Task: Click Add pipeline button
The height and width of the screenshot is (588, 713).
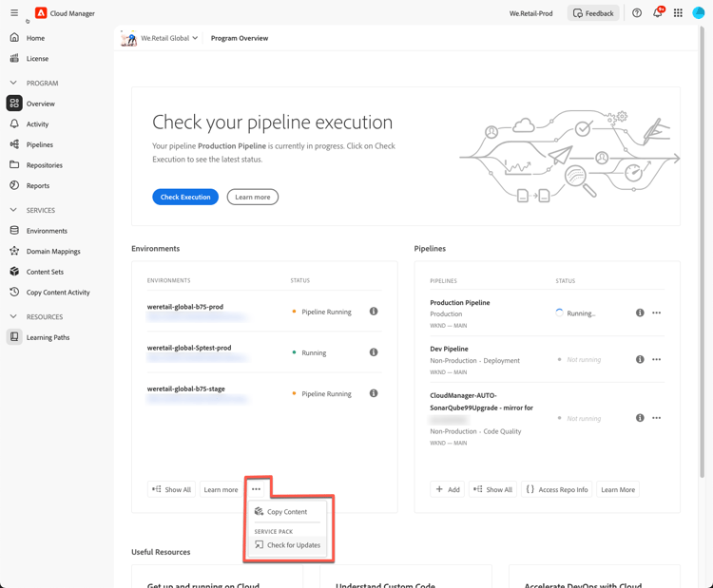Action: click(448, 489)
